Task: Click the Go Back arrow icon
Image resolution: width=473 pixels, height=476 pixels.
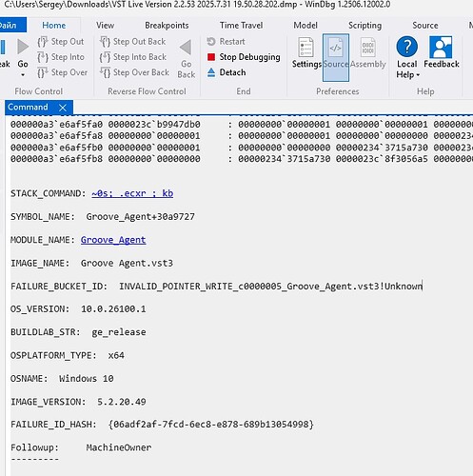Action: click(186, 47)
